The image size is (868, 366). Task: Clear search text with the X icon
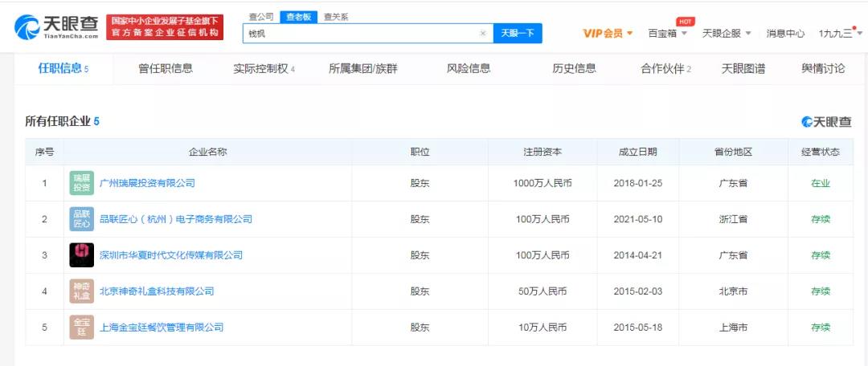pos(482,34)
